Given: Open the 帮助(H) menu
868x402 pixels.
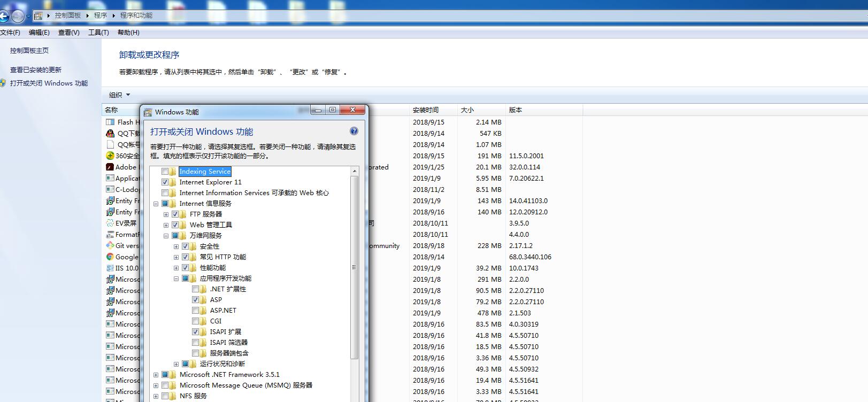Looking at the screenshot, I should pos(128,33).
